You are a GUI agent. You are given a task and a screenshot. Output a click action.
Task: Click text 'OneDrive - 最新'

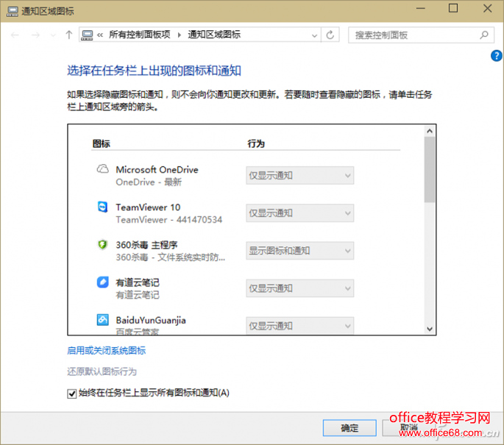coord(149,182)
